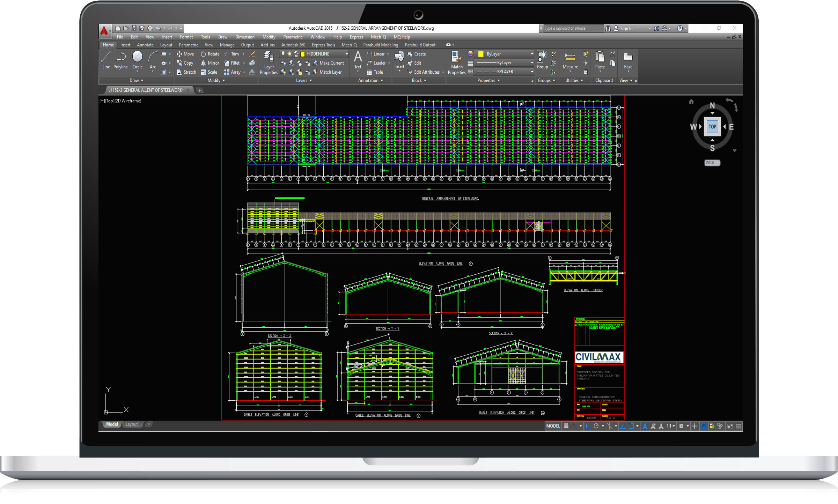Screen dimensions: 838x504
Task: Click the Paste clipboard icon
Action: (x=600, y=60)
